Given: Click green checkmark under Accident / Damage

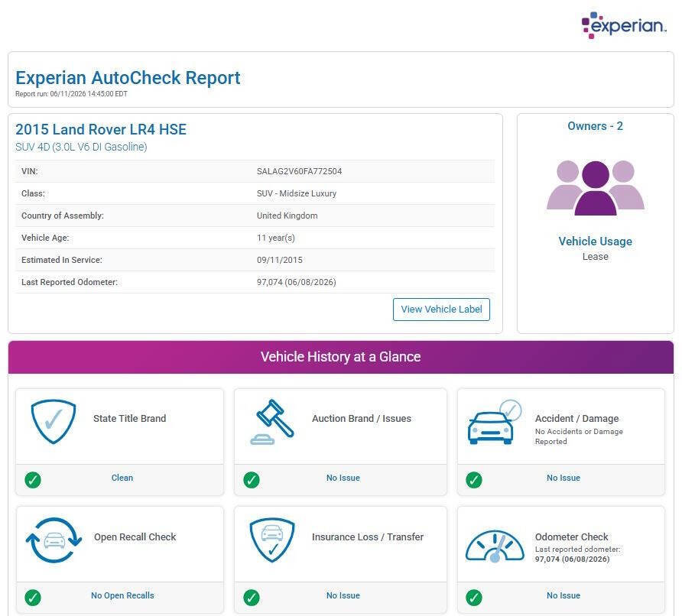Looking at the screenshot, I should coord(474,480).
